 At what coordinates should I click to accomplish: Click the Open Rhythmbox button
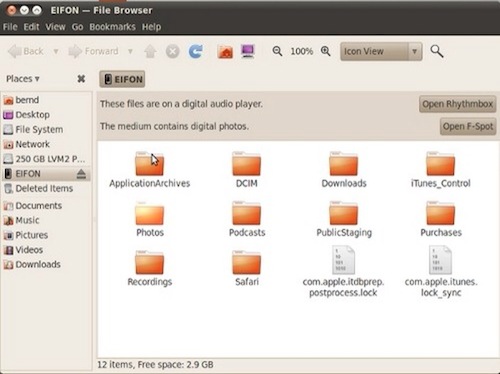tap(457, 104)
